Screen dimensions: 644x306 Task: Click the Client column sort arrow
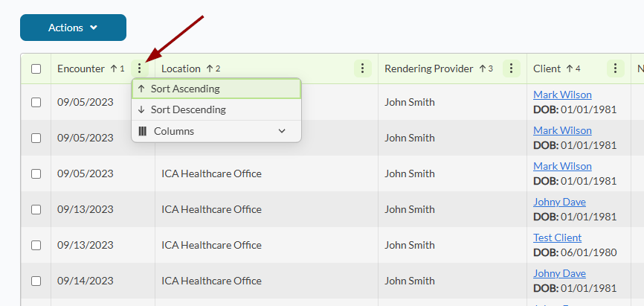click(x=570, y=68)
